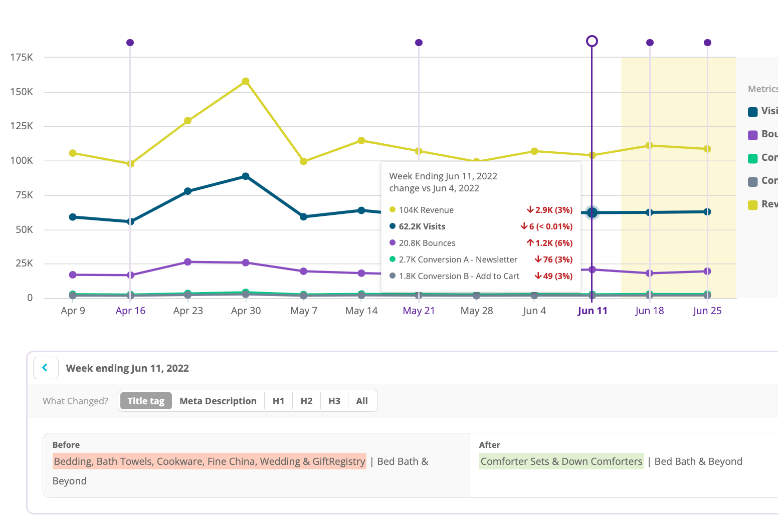Click the May 21 axis date label
This screenshot has height=532, width=778.
[x=419, y=311]
